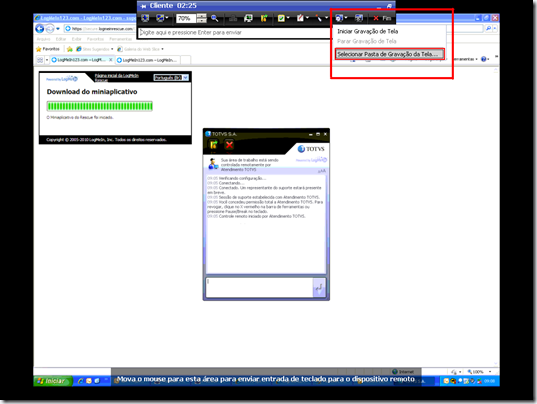Screen dimensions: 537x404
Task: Click the TOTVS chat text input area
Action: coord(259,287)
